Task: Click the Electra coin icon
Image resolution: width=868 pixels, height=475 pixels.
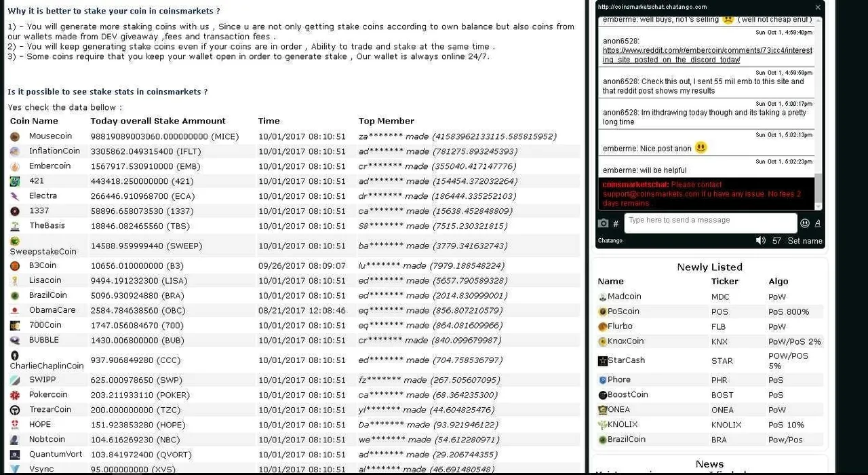Action: tap(15, 197)
